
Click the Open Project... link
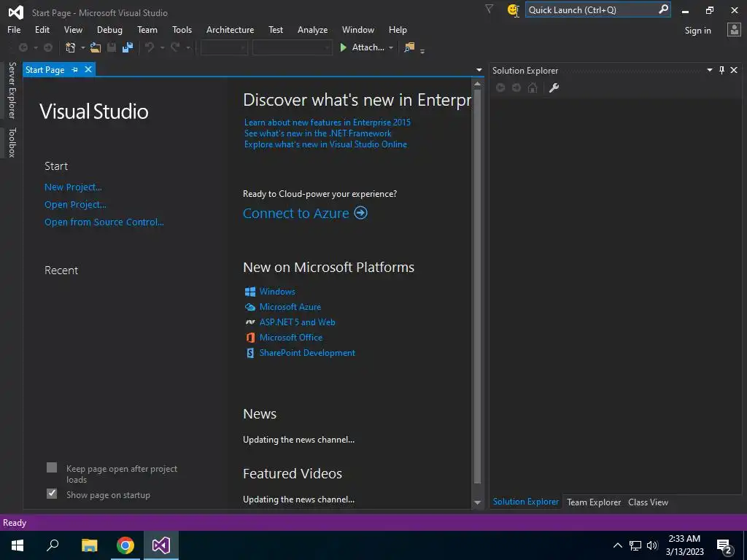75,205
